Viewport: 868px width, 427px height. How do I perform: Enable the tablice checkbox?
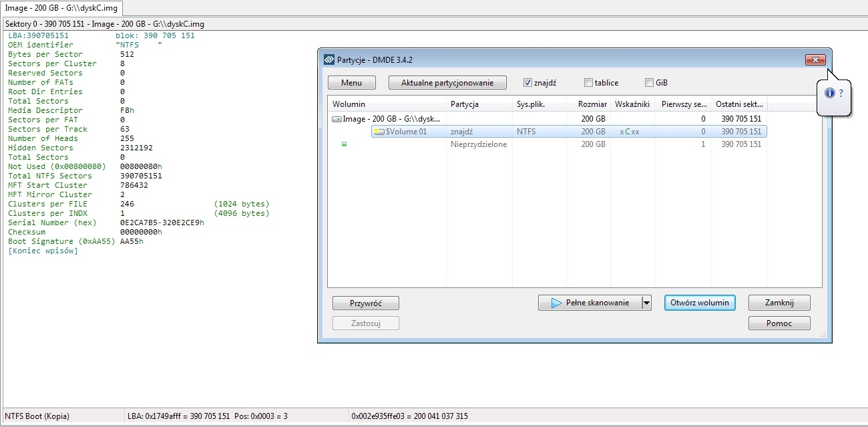[588, 83]
